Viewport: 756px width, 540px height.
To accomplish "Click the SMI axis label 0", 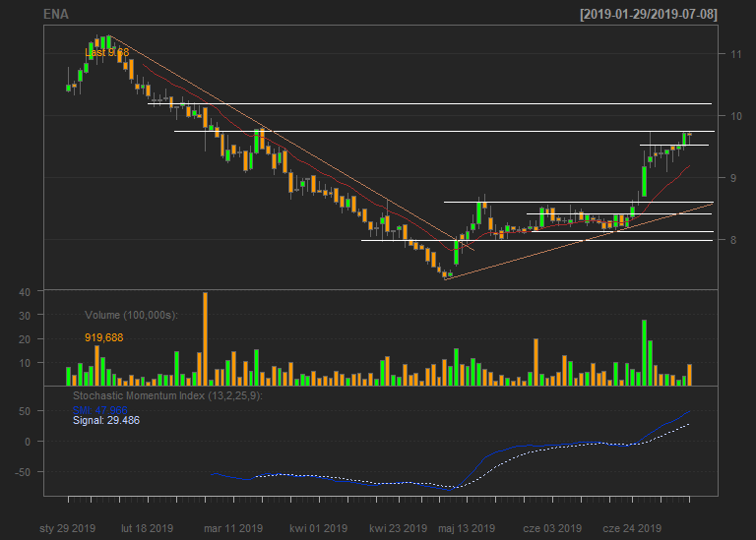I will pyautogui.click(x=28, y=442).
